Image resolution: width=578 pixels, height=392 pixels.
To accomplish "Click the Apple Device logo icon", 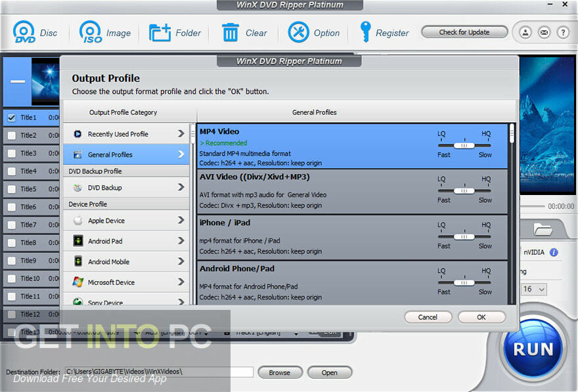I will [x=78, y=221].
